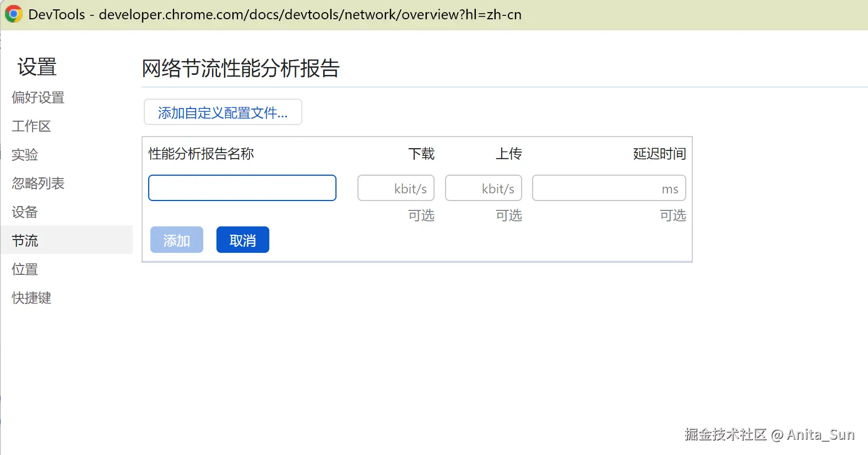Click the 下载 kbit/s input field
Screen dimensions: 868x455
click(x=396, y=188)
